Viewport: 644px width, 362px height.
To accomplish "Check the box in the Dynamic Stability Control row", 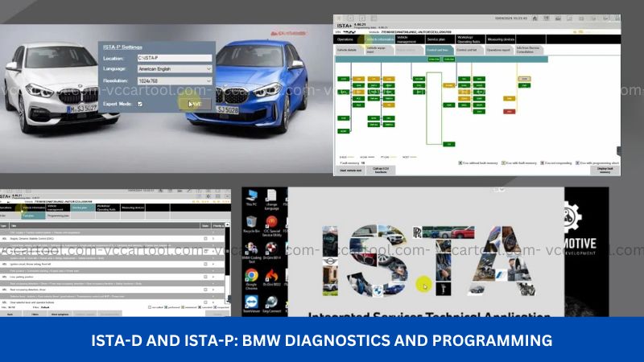I will click(205, 238).
